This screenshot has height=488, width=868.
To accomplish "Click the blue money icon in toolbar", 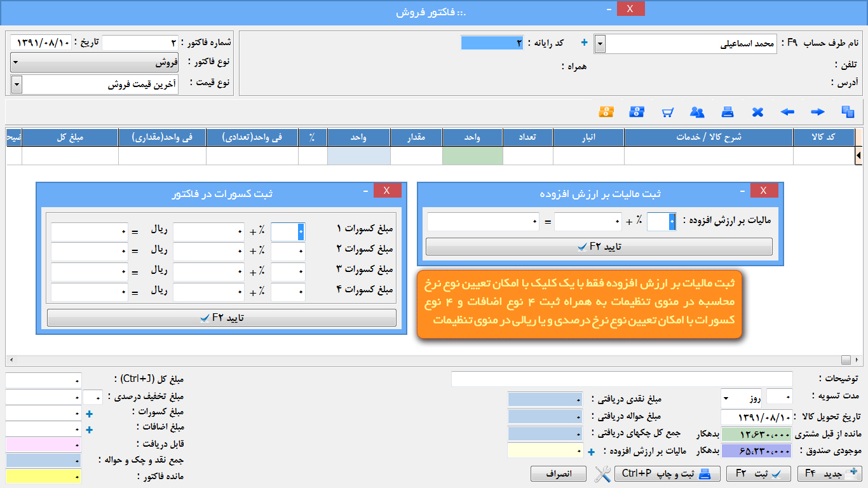I will coord(637,112).
